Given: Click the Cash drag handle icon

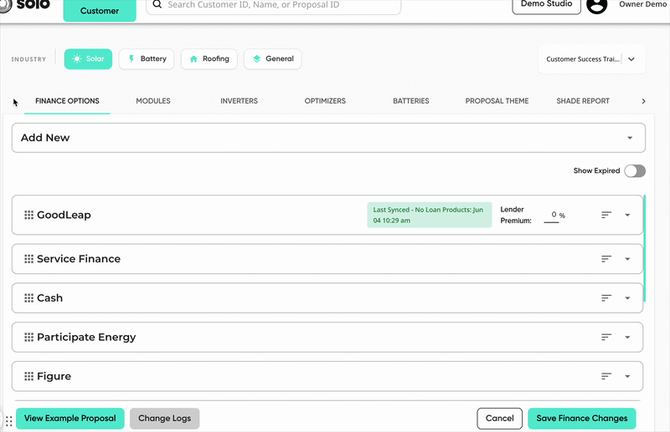Looking at the screenshot, I should pos(29,298).
